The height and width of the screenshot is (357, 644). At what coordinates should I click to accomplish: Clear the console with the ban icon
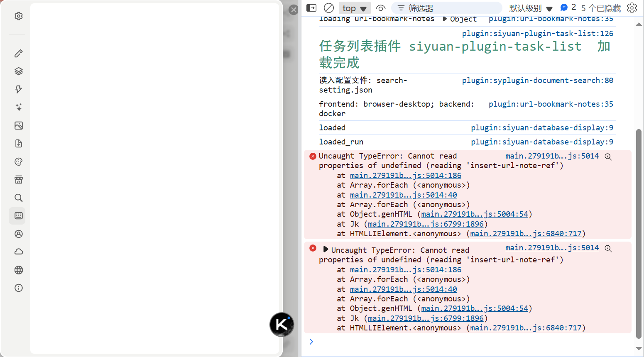pos(329,8)
